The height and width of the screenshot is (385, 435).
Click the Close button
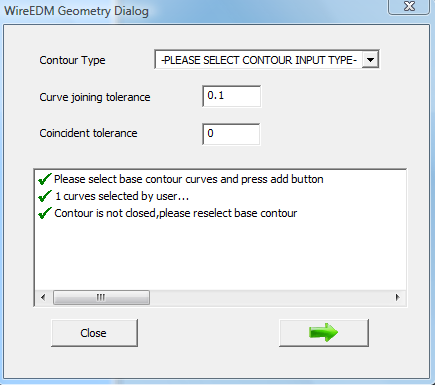[x=94, y=333]
